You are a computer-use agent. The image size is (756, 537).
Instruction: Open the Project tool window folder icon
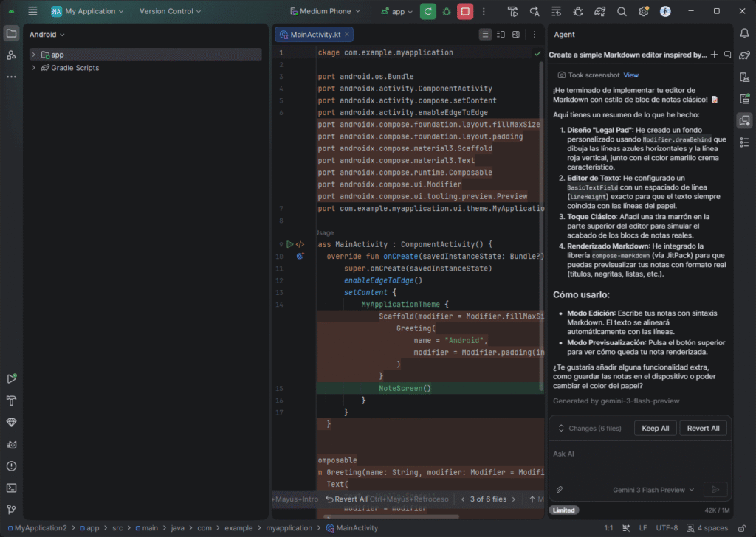(11, 34)
